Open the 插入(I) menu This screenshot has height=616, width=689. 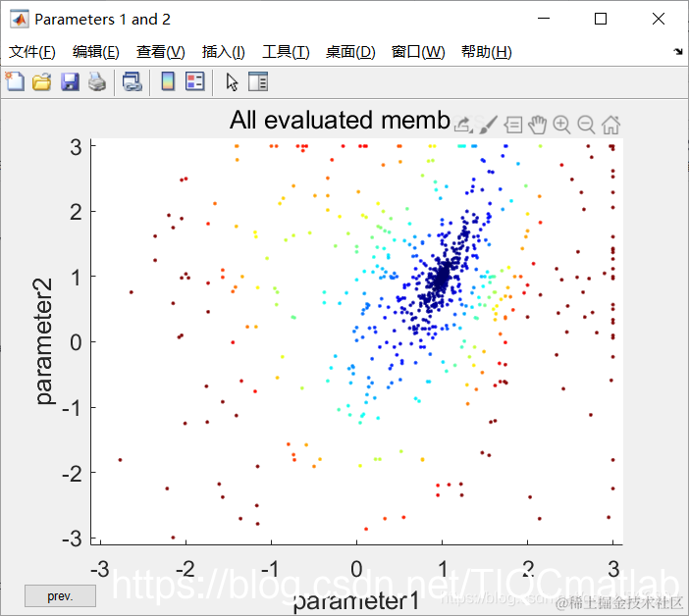223,52
